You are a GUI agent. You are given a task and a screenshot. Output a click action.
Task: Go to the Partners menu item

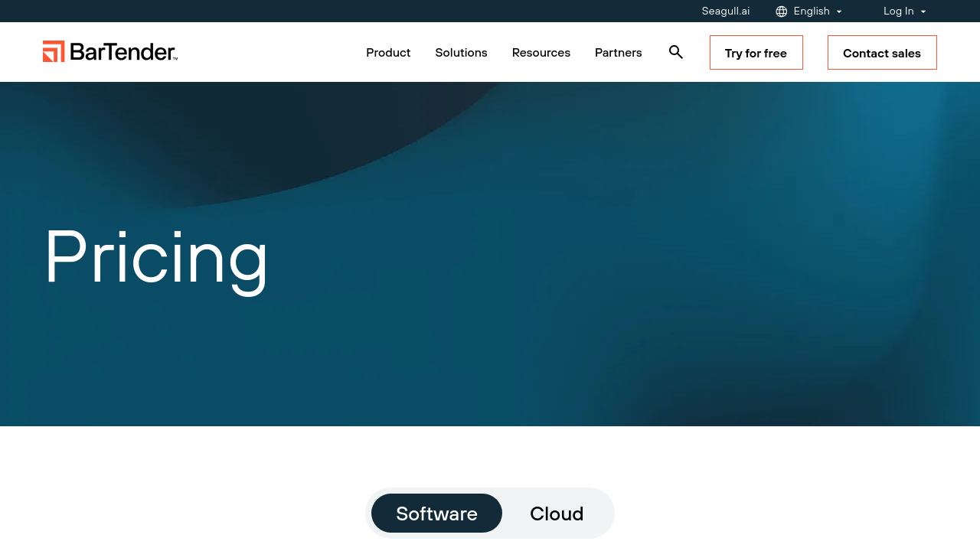pos(618,53)
